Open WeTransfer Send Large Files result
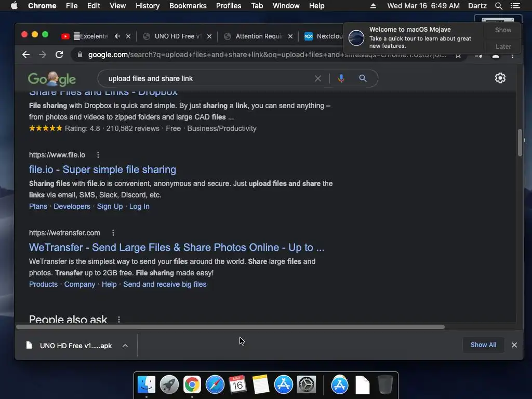 177,247
